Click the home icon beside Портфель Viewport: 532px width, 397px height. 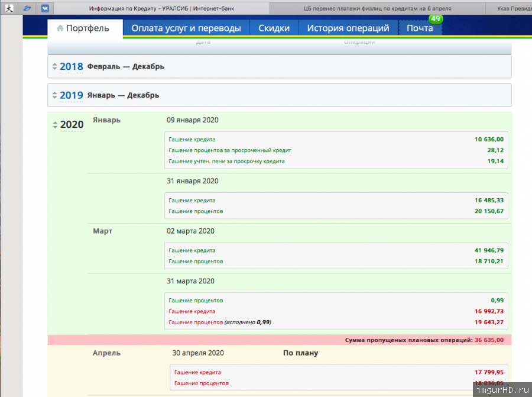tap(60, 28)
